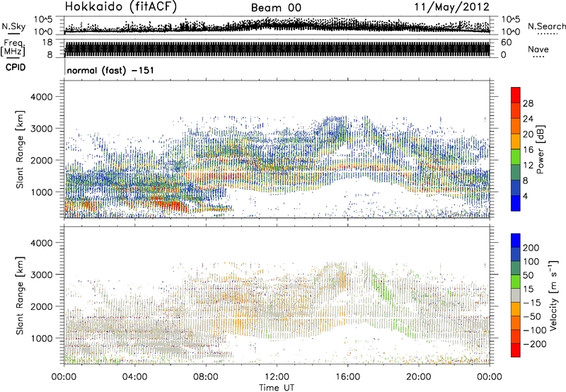Click the '16:00' time axis label
Image resolution: width=566 pixels, height=392 pixels.
[347, 377]
